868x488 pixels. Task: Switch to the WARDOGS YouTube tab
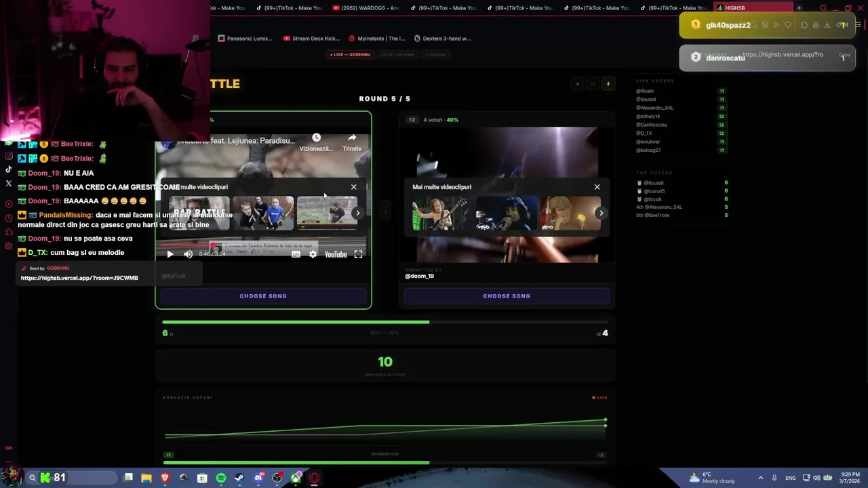click(x=368, y=8)
